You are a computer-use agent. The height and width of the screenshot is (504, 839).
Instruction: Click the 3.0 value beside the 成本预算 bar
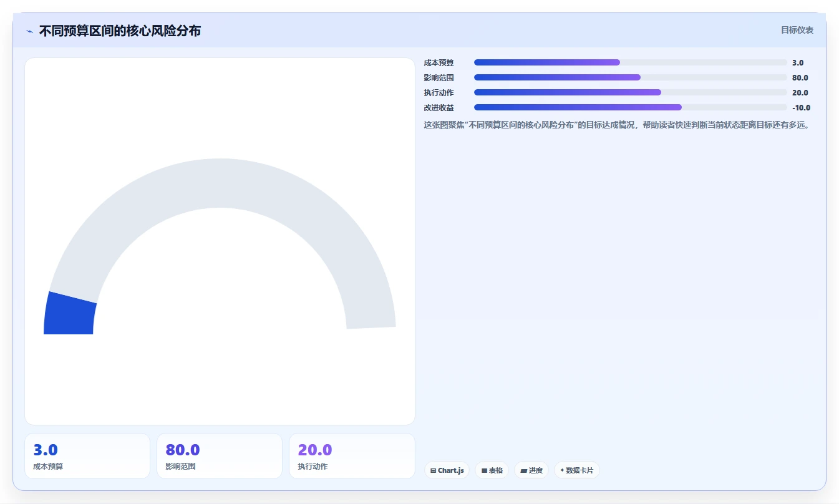pyautogui.click(x=798, y=62)
